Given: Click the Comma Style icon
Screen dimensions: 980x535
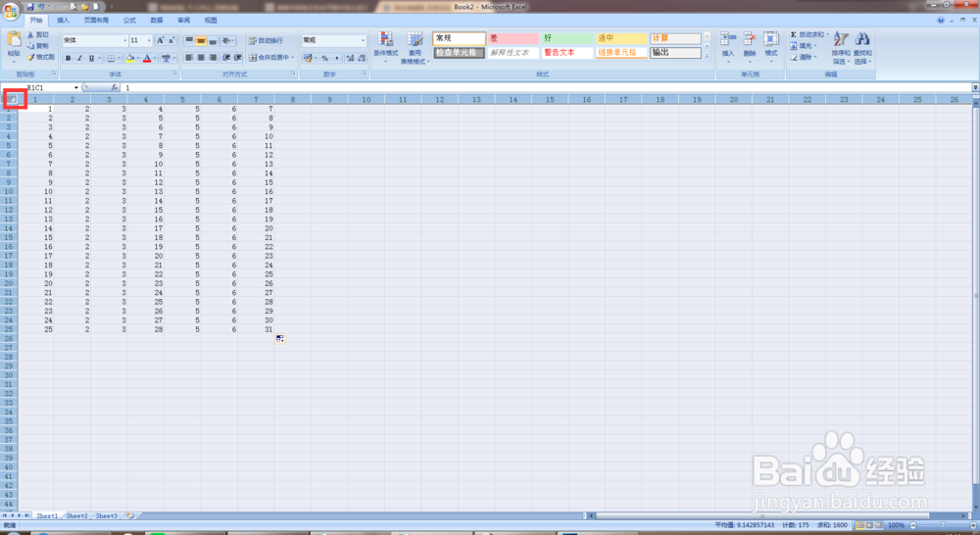Looking at the screenshot, I should [336, 58].
